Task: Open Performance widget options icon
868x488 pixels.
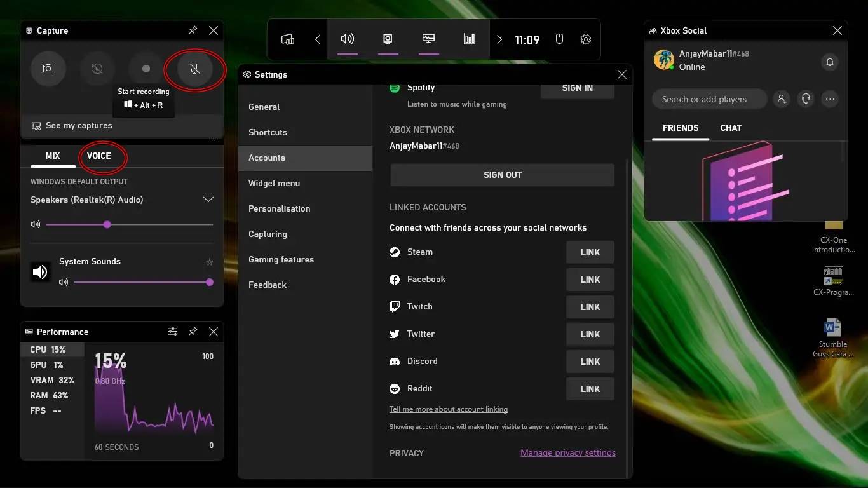Action: pos(173,332)
